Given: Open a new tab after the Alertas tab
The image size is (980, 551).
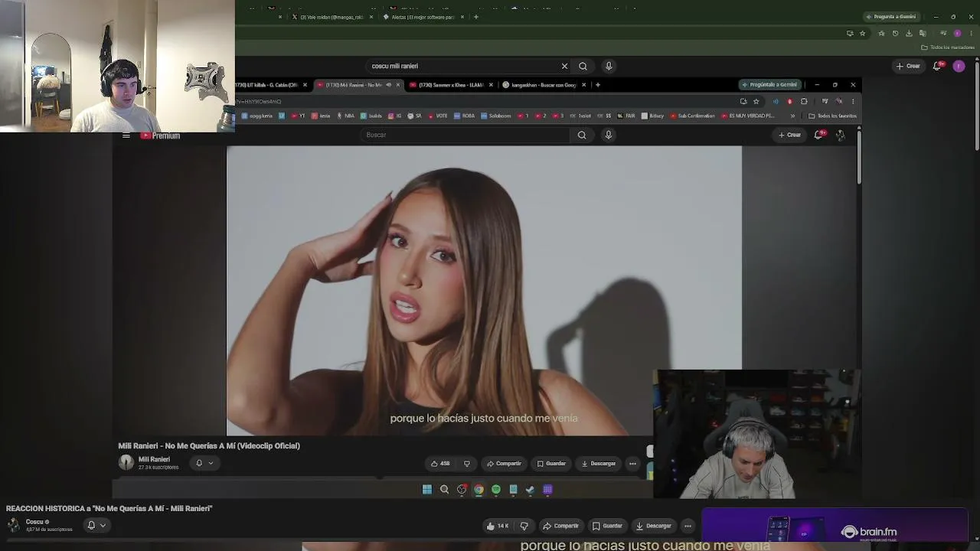Looking at the screenshot, I should [x=475, y=17].
